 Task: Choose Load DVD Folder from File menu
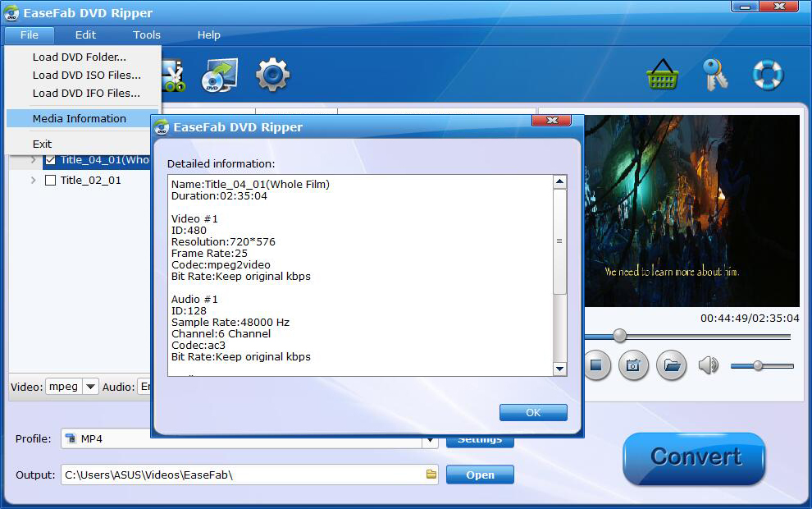83,57
